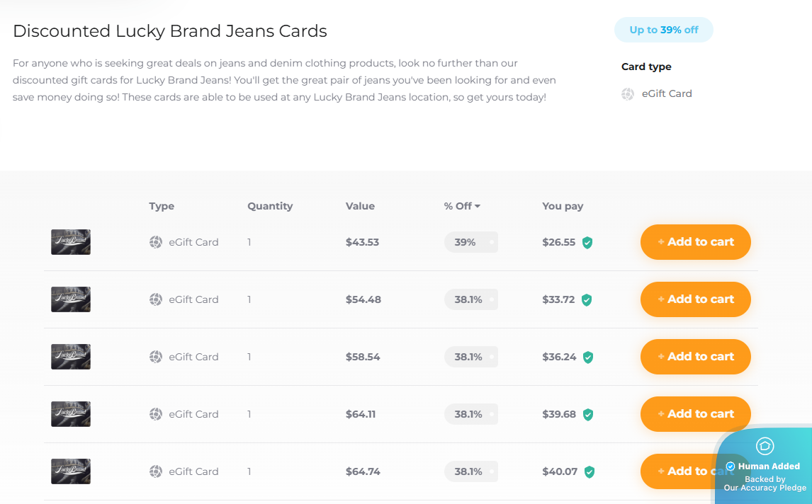This screenshot has height=504, width=812.
Task: Add the $43.53 eGift Card to cart
Action: tap(695, 241)
